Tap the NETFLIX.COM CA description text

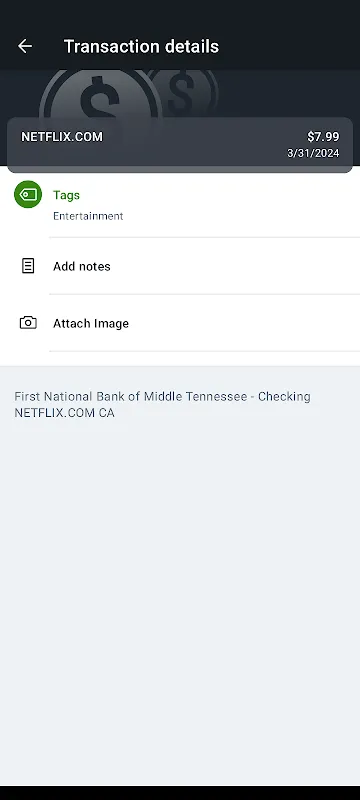(x=64, y=413)
